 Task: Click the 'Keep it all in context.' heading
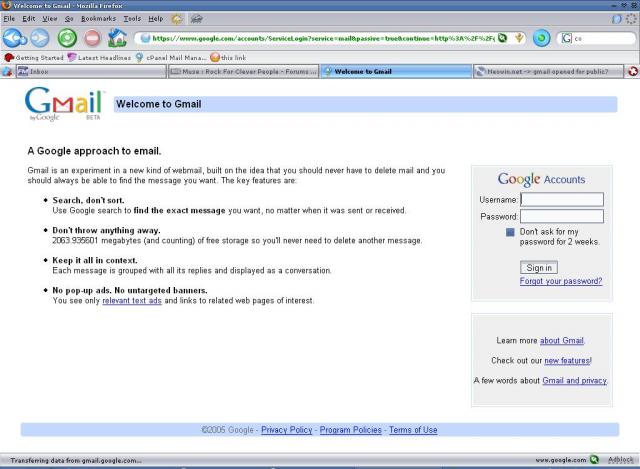[95, 260]
